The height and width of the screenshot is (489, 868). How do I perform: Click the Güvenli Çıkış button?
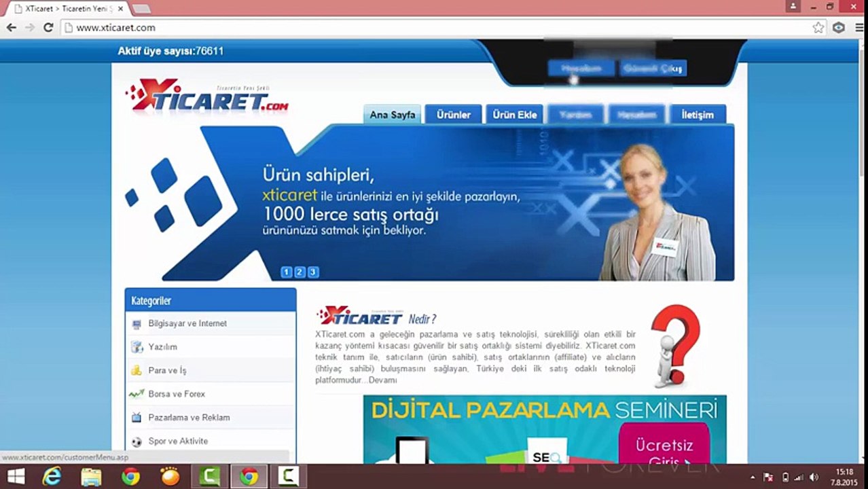pyautogui.click(x=653, y=68)
